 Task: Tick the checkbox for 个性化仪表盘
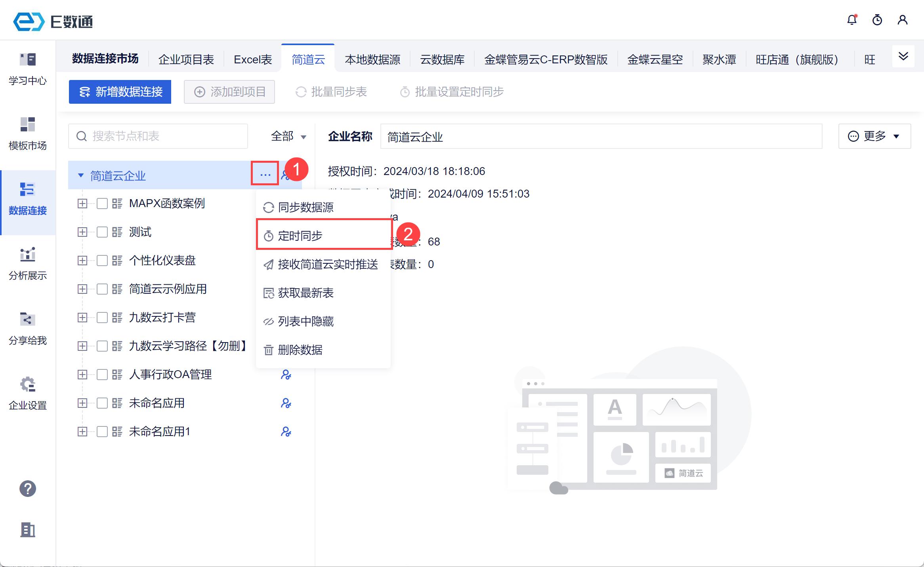point(102,261)
